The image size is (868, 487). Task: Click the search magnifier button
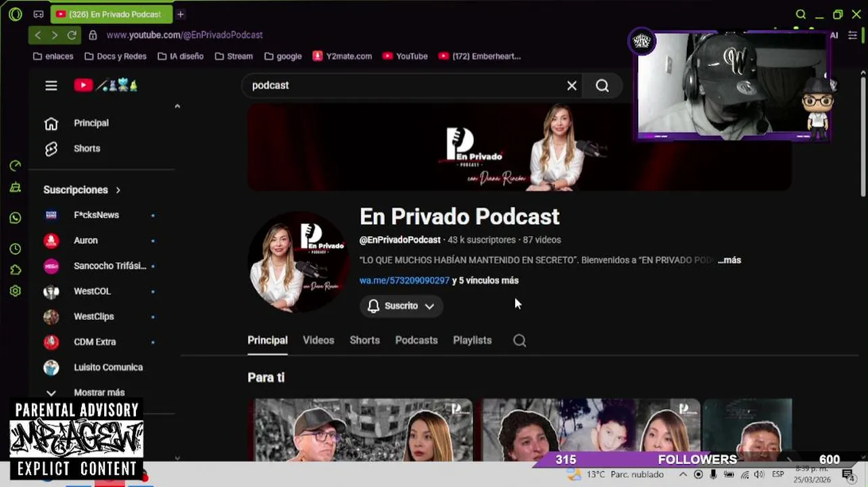[602, 86]
